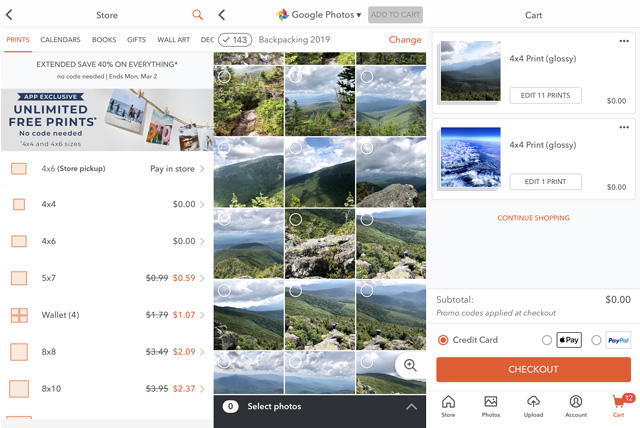The height and width of the screenshot is (428, 640).
Task: Switch to the WALL ART tab
Action: 173,40
